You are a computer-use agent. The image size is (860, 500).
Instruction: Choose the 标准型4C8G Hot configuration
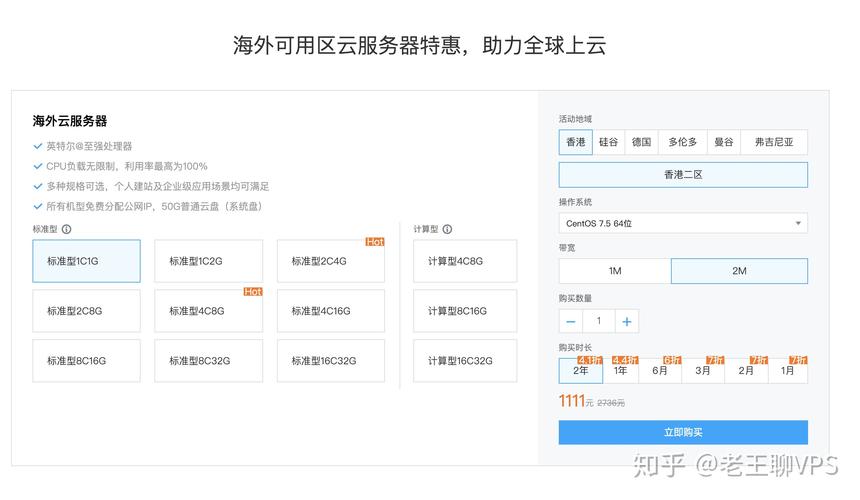point(208,311)
